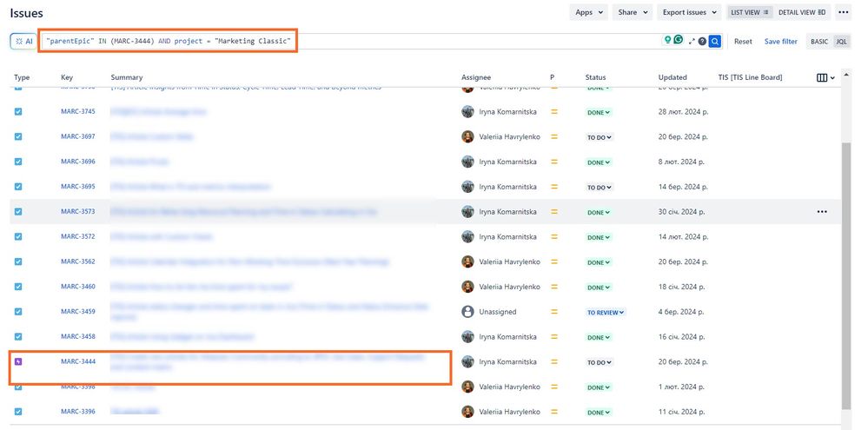Viewport: 868px width, 430px height.
Task: Click Valeriia Havrylenko's avatar on MARC-3460
Action: click(x=467, y=287)
